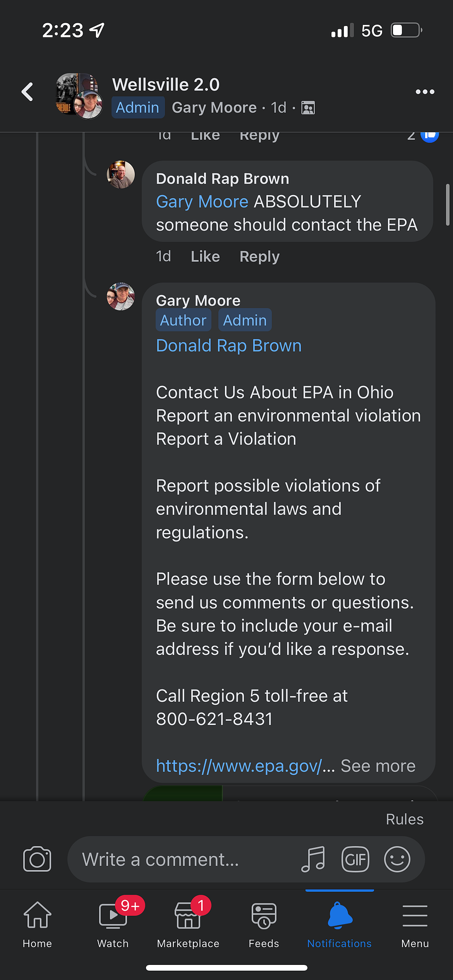Open the Watch tab
Screen dimensions: 453x980
coord(113,924)
